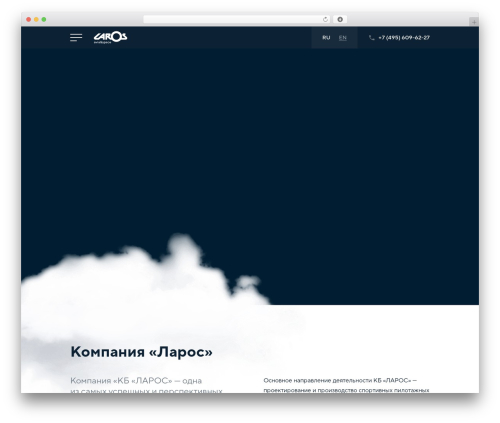The height and width of the screenshot is (423, 500).
Task: Switch site language to EN
Action: 343,38
